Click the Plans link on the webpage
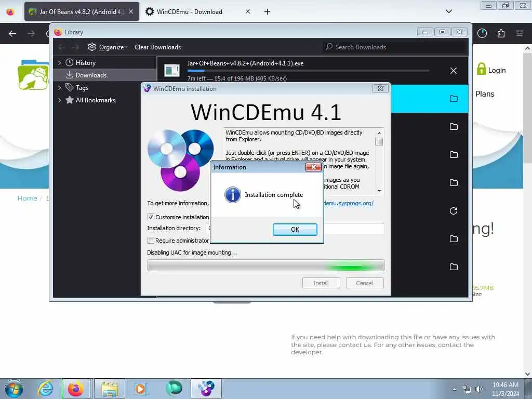Image resolution: width=532 pixels, height=399 pixels. coord(485,94)
